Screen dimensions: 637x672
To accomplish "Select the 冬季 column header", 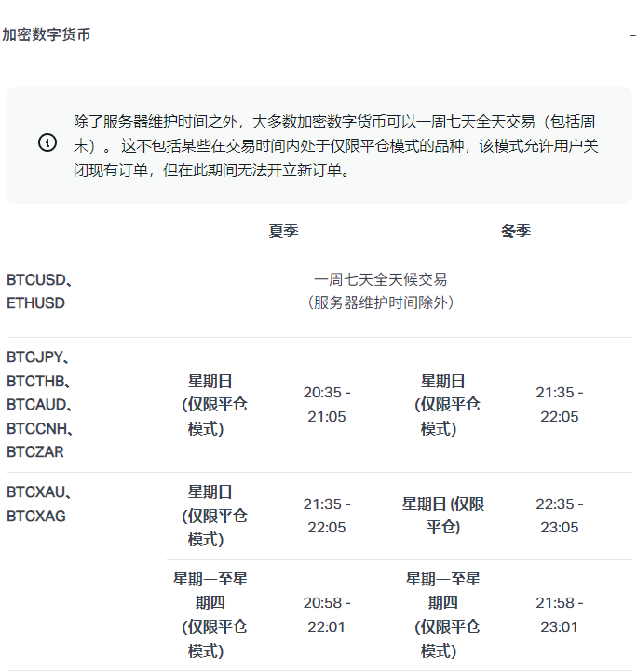I will 516,231.
